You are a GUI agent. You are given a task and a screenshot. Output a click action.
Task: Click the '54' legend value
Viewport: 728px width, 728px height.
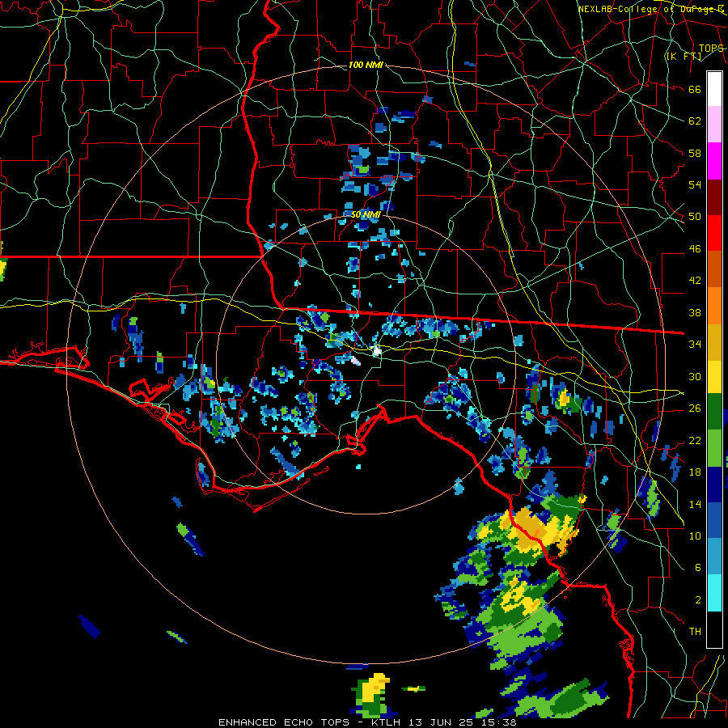[695, 184]
